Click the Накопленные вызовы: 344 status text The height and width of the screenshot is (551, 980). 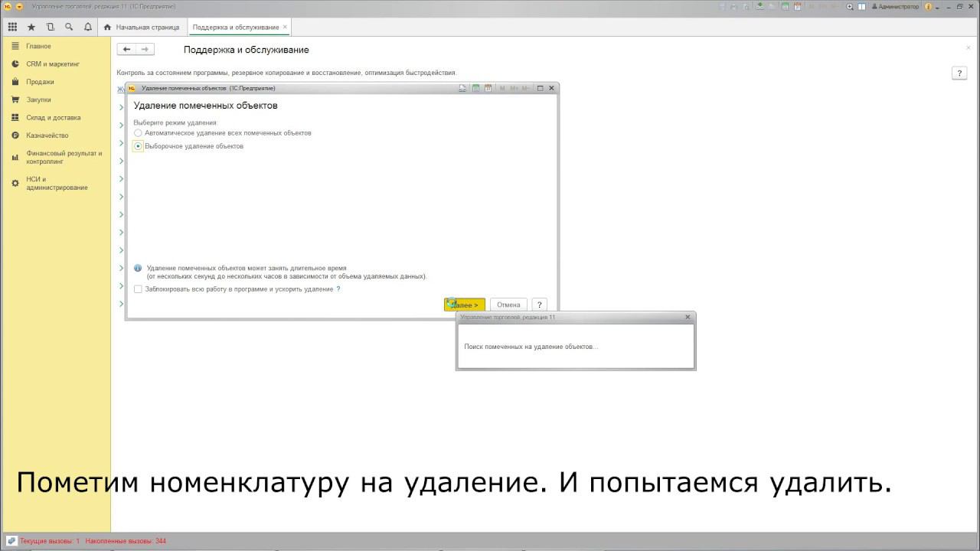(126, 541)
